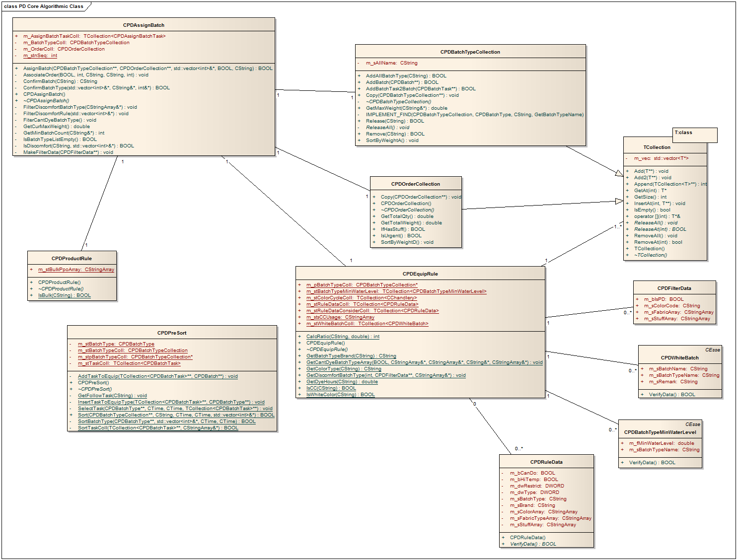Select the CPDAssignBatch class title

(x=144, y=25)
